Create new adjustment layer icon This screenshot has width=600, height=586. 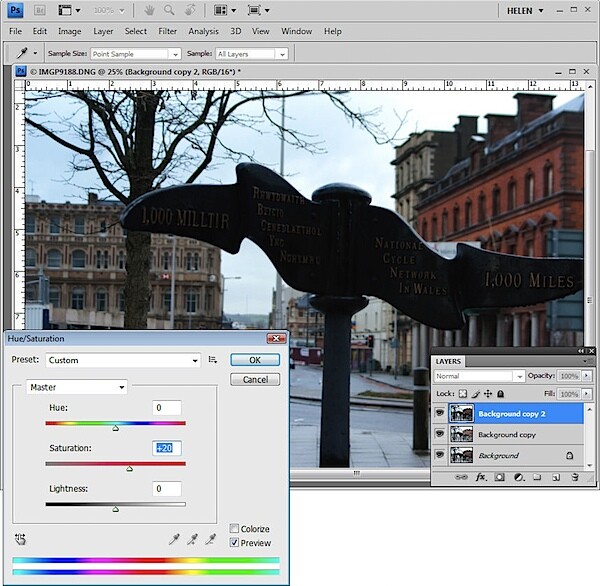coord(518,477)
